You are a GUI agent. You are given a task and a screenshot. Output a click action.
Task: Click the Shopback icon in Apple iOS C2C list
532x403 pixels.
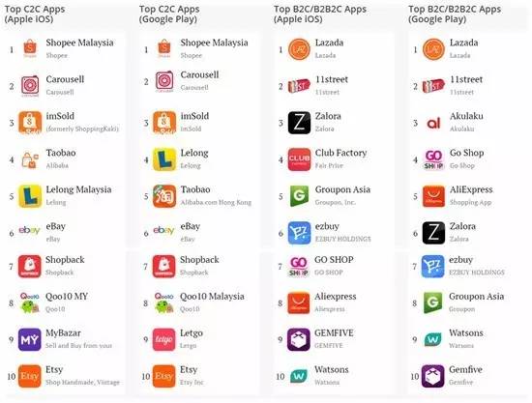point(30,267)
